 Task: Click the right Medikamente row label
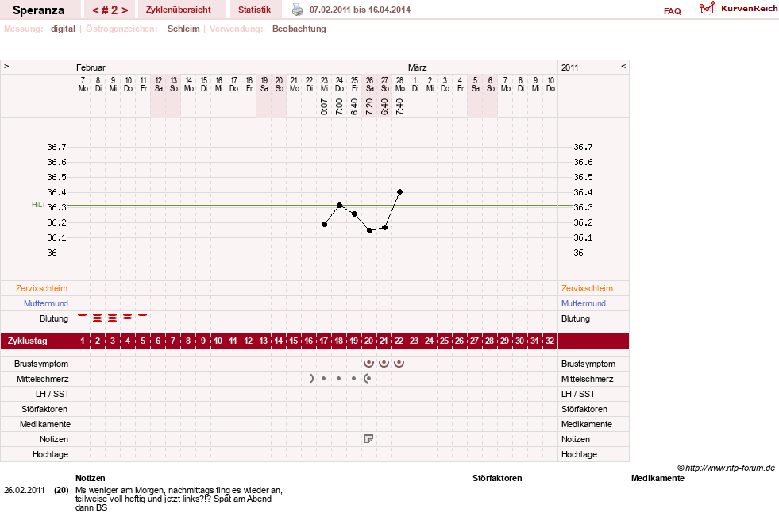(587, 424)
